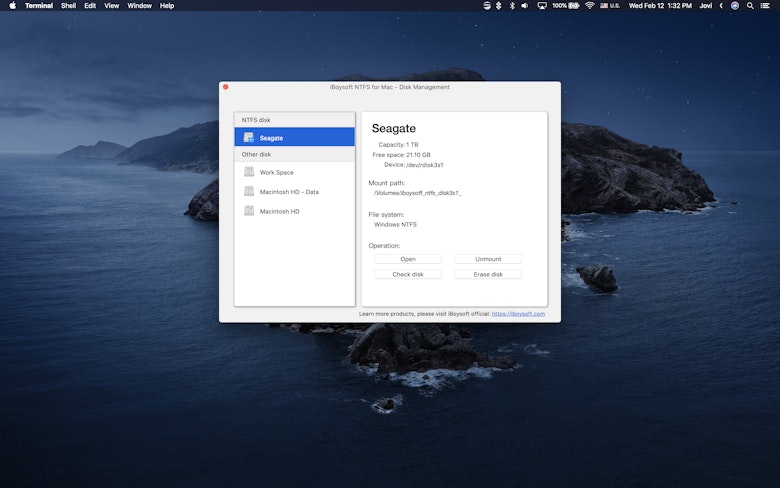Visit the iboysoft.com link

(518, 314)
